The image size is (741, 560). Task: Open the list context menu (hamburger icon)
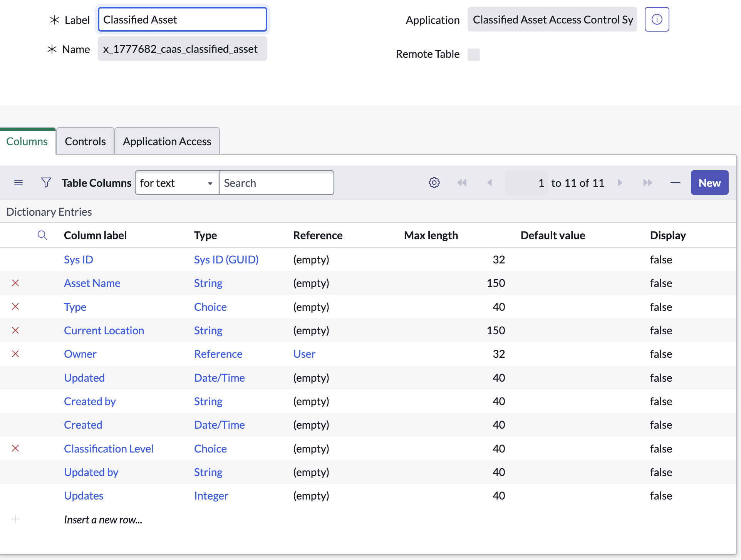18,183
